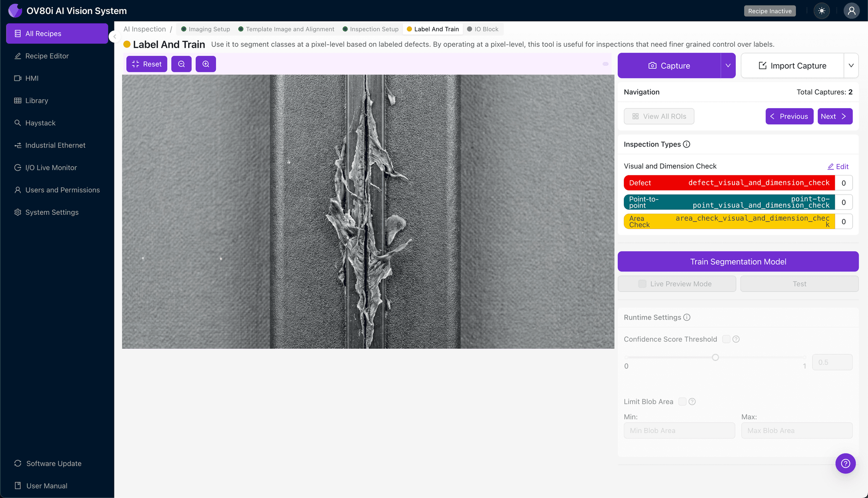
Task: Click the Test button
Action: coord(799,284)
